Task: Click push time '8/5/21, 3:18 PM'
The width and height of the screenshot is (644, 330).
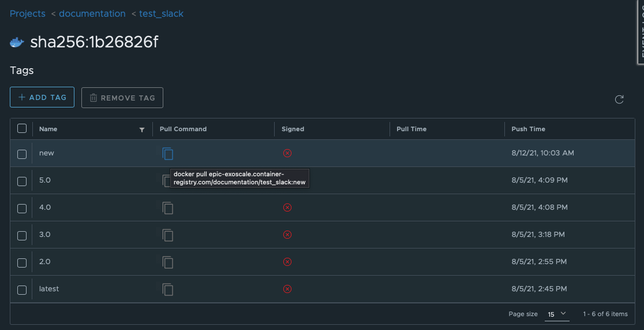Action: 538,234
